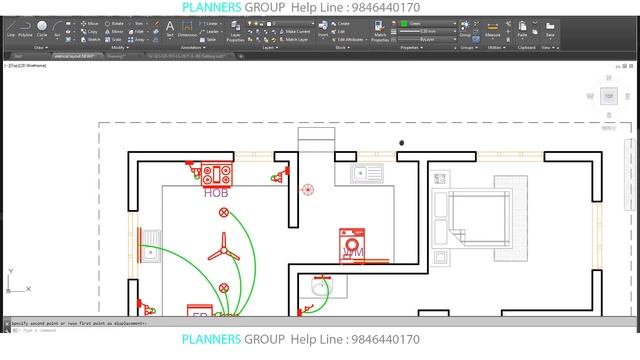
Task: Insert a Table annotation
Action: point(208,40)
